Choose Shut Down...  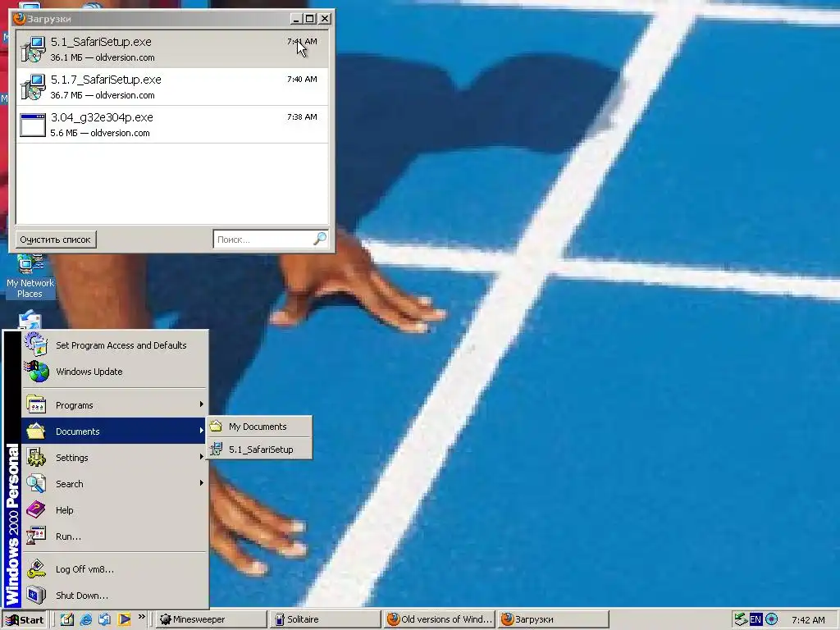pos(115,596)
